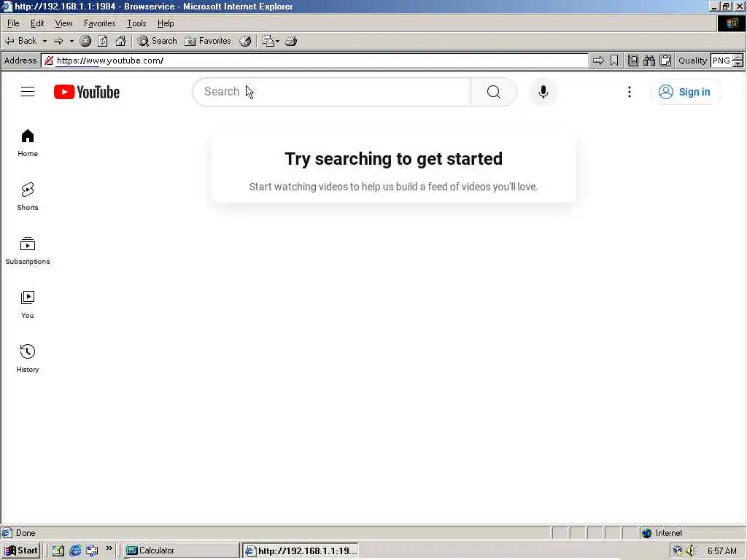The height and width of the screenshot is (560, 747).
Task: Click the History globe toolbar icon
Action: click(245, 41)
